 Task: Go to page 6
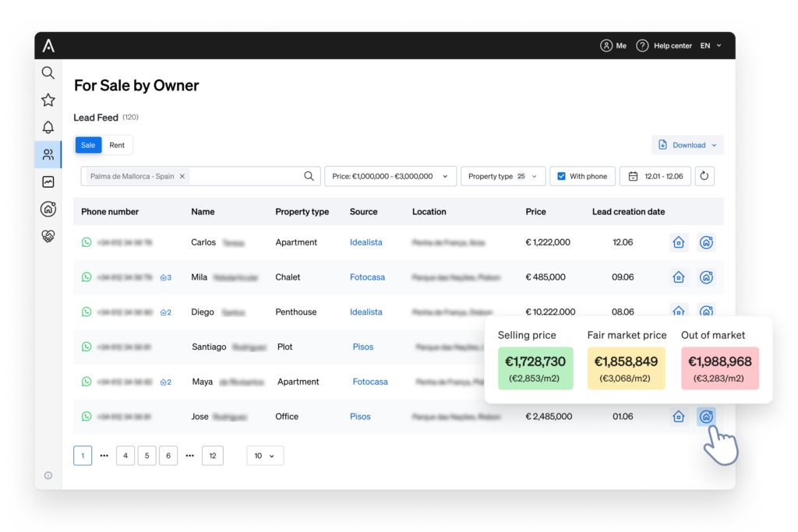[168, 456]
